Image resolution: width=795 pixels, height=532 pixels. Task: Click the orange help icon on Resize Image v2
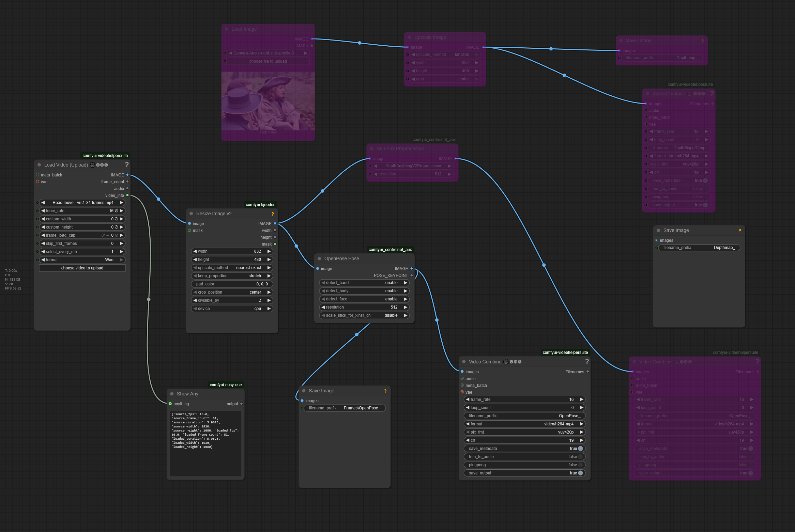pyautogui.click(x=273, y=214)
